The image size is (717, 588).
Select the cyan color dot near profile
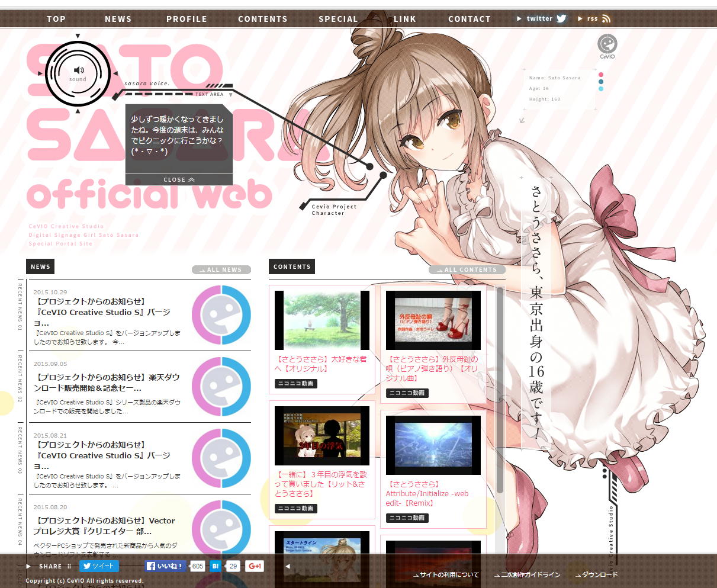pos(601,89)
